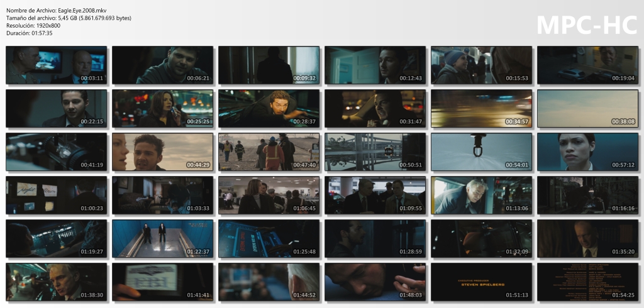Screen dimensions: 644x308
Task: Select the thumbnail at 00:06:21
Action: pyautogui.click(x=162, y=65)
